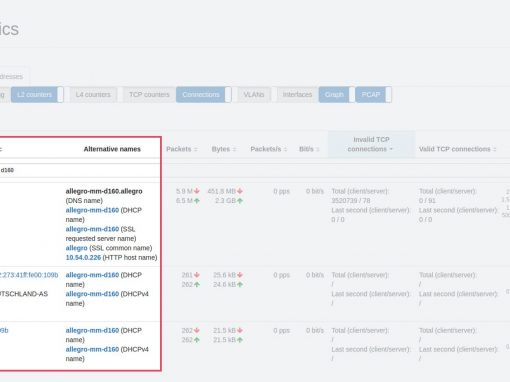This screenshot has width=510, height=382.
Task: Open allegro-mm-d160 SSL requested server name link
Action: (92, 229)
